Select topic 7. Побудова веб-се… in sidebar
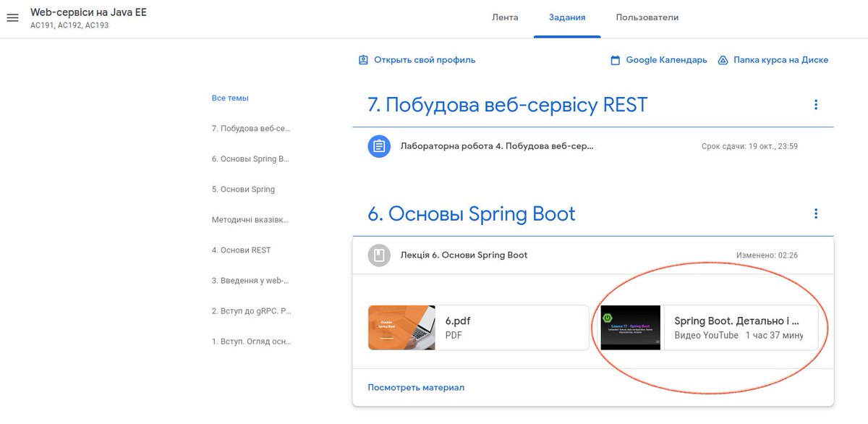 coord(251,129)
